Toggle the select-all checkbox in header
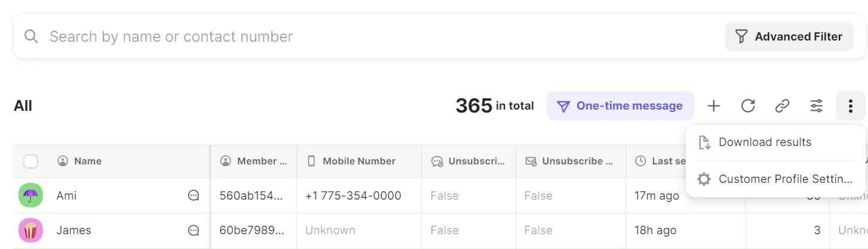This screenshot has width=868, height=249. coord(30,161)
